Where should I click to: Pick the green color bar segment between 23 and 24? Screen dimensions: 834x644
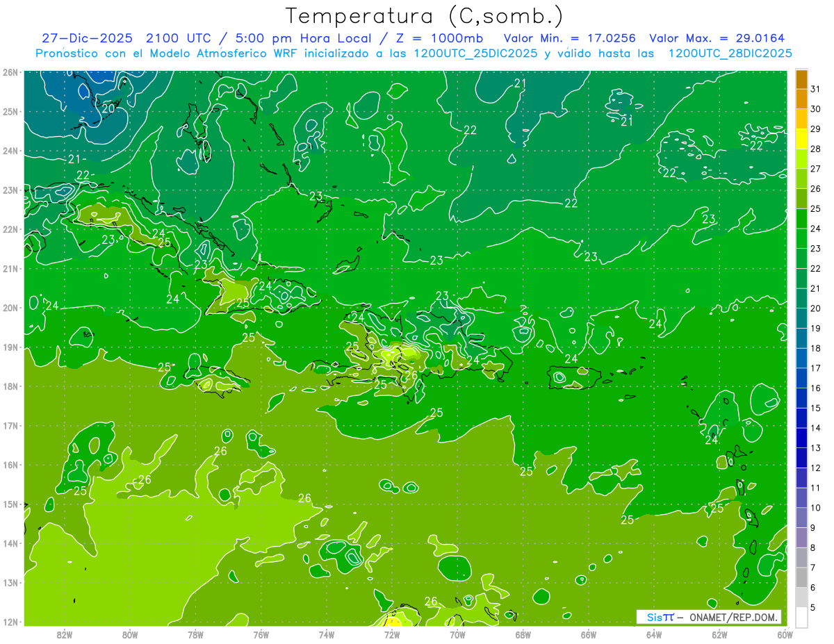801,238
